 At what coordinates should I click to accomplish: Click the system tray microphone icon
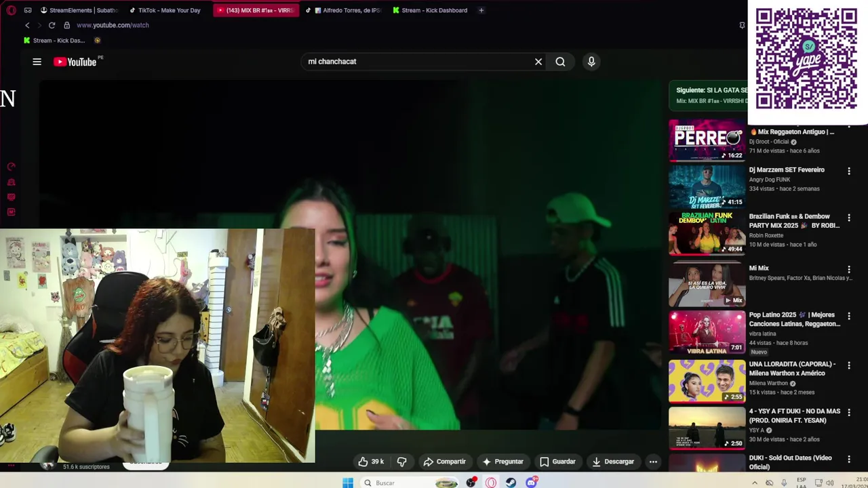coord(784,483)
